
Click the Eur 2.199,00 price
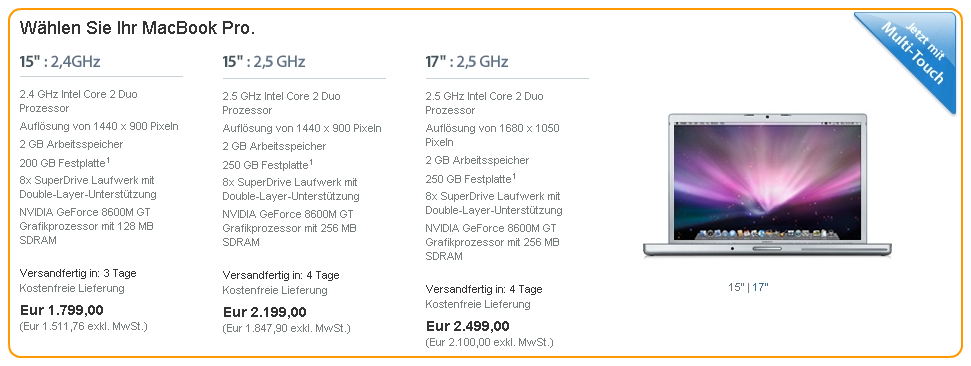(x=264, y=312)
